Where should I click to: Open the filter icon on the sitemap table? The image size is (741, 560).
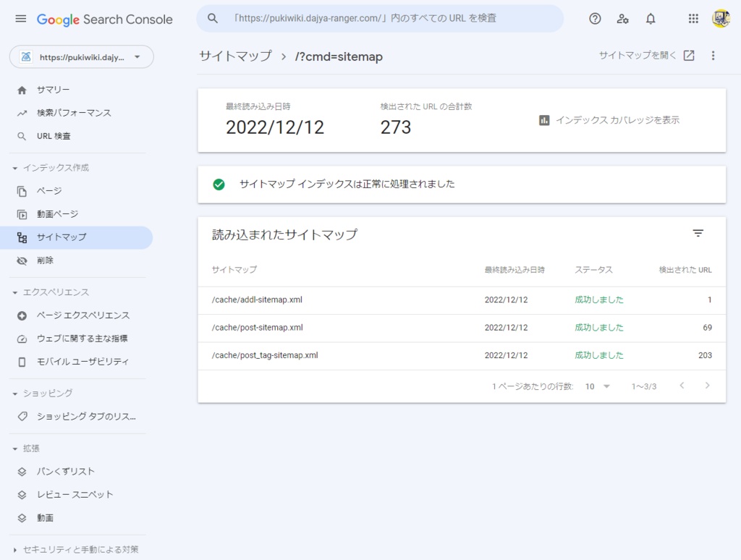tap(698, 233)
